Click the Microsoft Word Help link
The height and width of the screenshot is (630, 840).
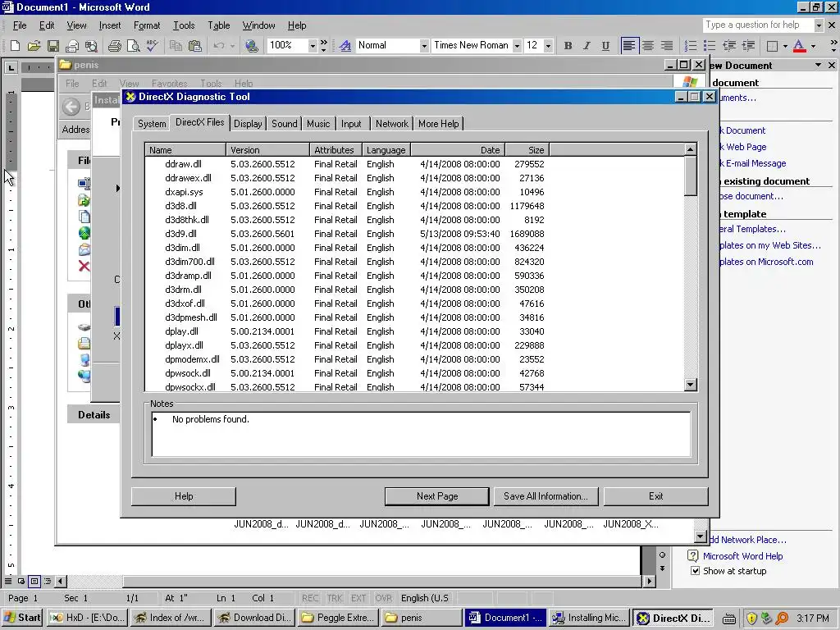[x=742, y=556]
